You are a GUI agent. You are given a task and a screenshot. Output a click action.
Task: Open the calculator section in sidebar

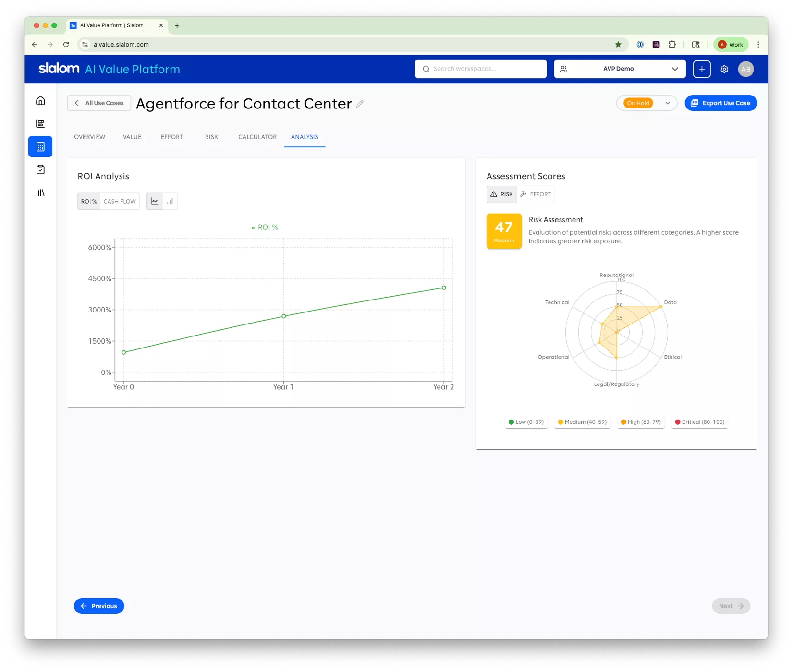(x=40, y=146)
